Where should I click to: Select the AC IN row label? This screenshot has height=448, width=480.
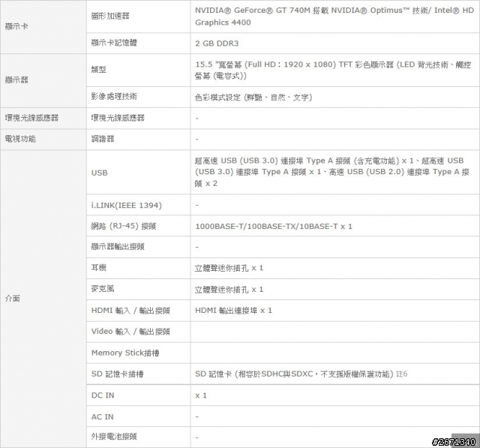tap(102, 416)
